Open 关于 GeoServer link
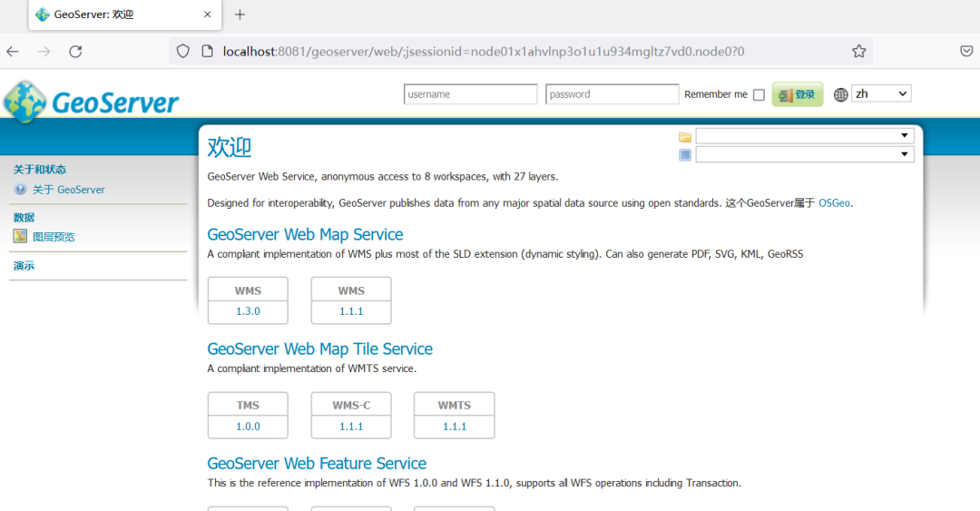The image size is (980, 511). (x=69, y=190)
